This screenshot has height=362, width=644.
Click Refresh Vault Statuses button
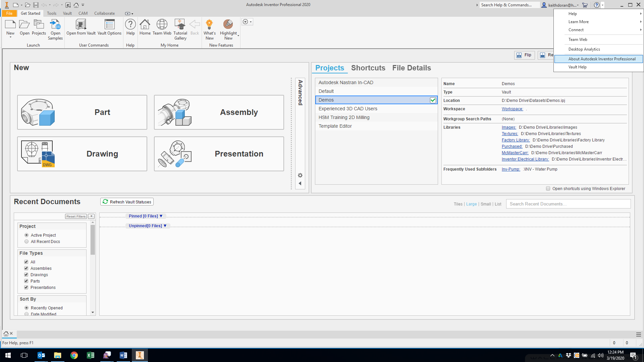[127, 202]
